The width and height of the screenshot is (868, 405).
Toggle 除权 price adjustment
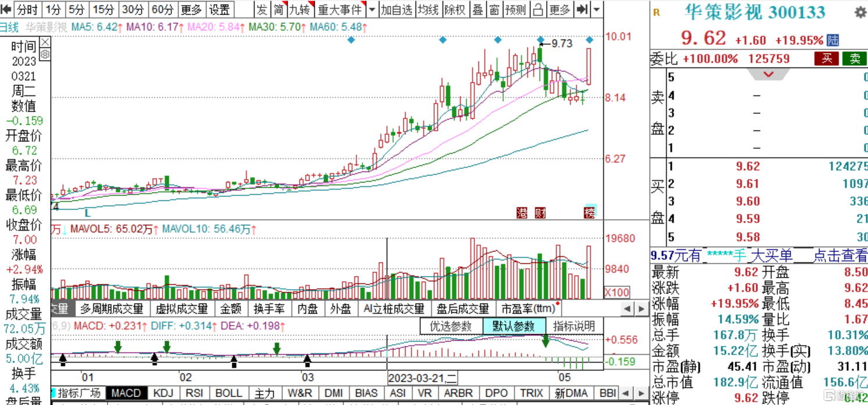pyautogui.click(x=455, y=9)
